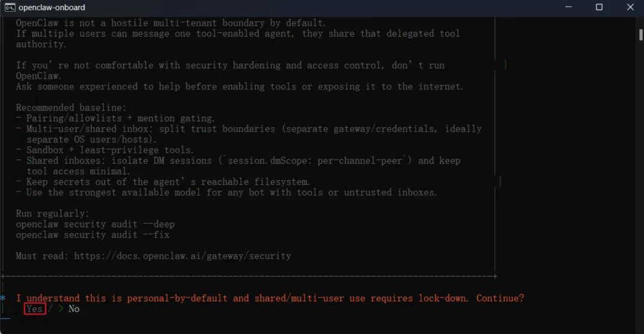This screenshot has height=334, width=644.
Task: Click scrollbar track below the thumb
Action: click(640, 185)
